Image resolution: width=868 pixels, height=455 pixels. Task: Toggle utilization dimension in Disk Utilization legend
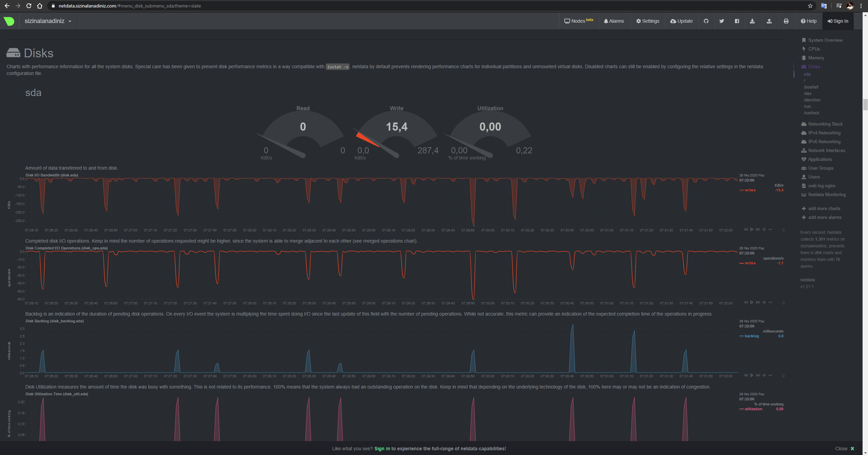click(x=753, y=409)
